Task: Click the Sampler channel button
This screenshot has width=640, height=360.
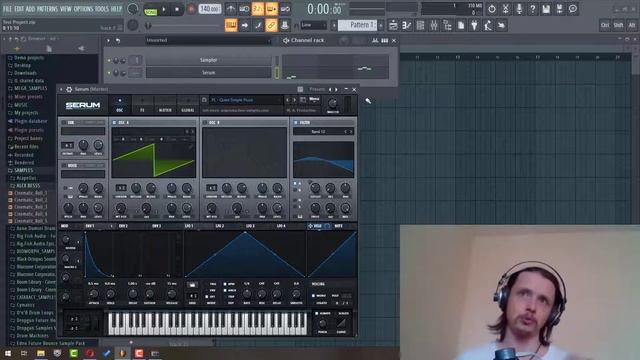Action: tap(208, 60)
